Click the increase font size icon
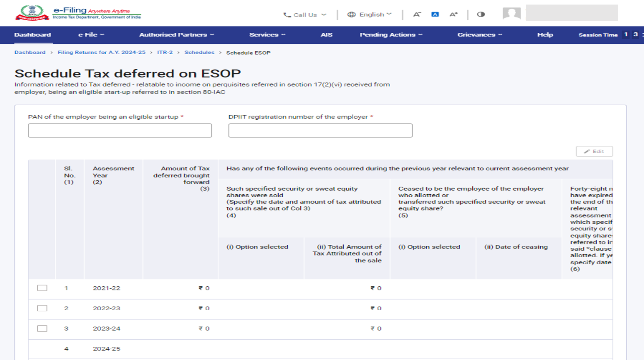 coord(453,14)
